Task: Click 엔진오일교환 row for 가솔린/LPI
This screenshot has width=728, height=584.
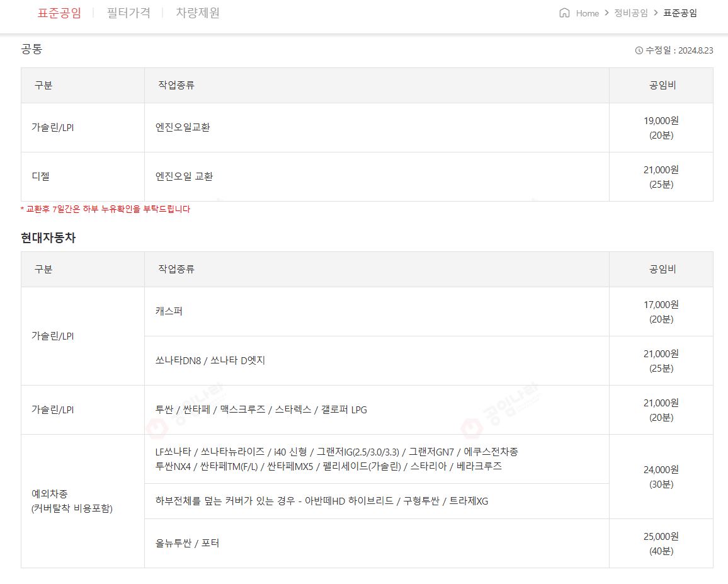Action: pos(377,127)
